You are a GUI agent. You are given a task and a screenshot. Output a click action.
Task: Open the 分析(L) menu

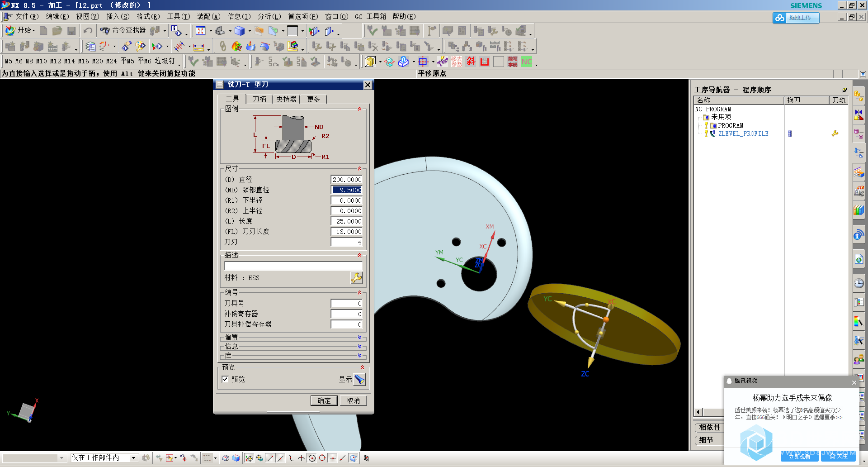click(x=269, y=17)
